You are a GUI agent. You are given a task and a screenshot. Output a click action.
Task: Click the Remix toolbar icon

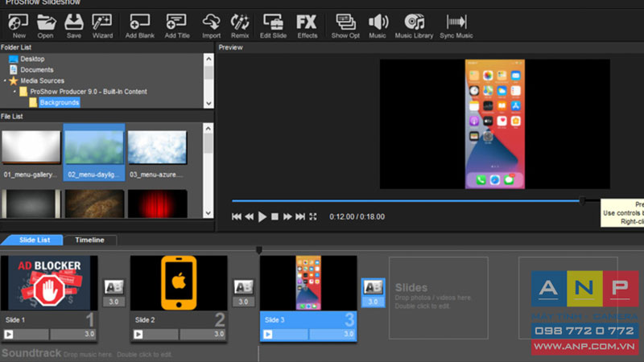pos(240,26)
